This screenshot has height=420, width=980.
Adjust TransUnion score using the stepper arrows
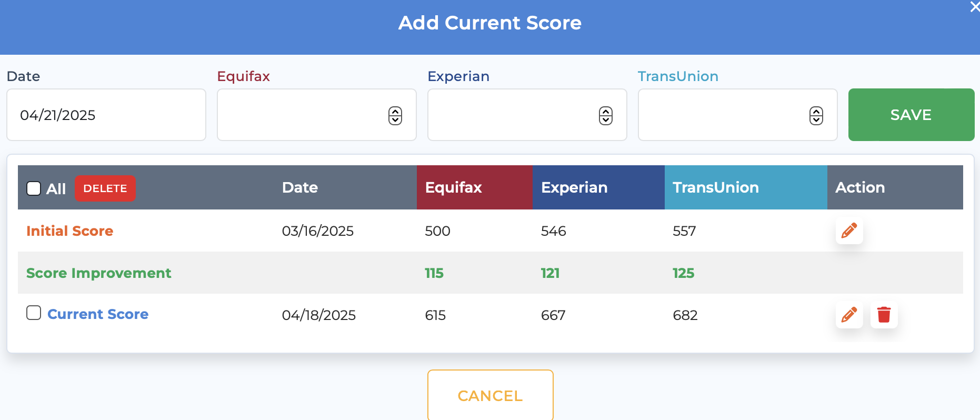(x=816, y=115)
